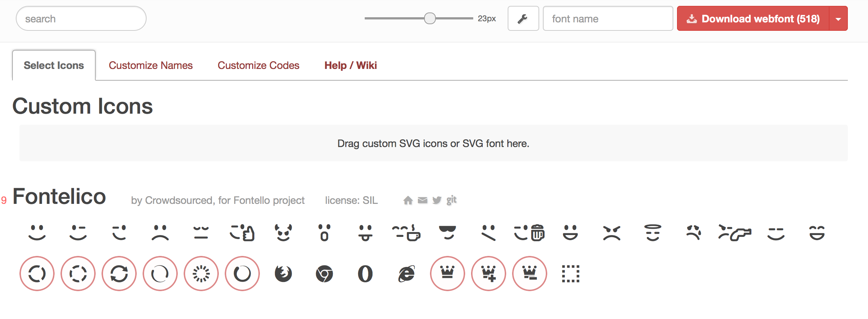Image resolution: width=868 pixels, height=319 pixels.
Task: Open the Fontelico GitHub page icon
Action: click(451, 200)
